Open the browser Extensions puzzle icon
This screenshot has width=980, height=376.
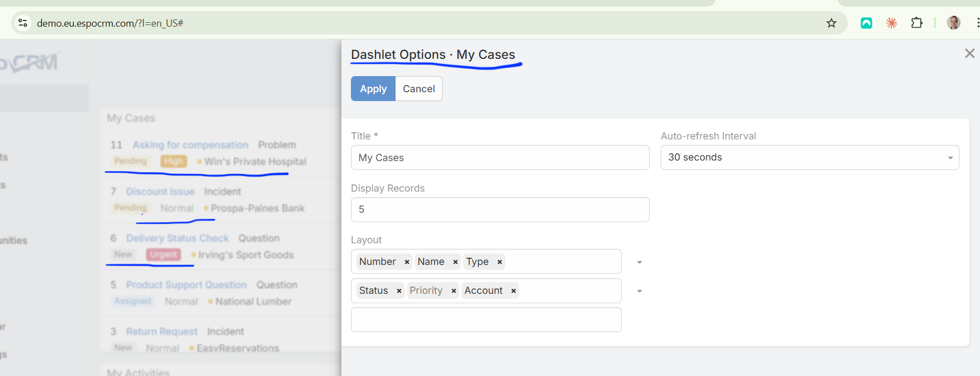tap(917, 23)
